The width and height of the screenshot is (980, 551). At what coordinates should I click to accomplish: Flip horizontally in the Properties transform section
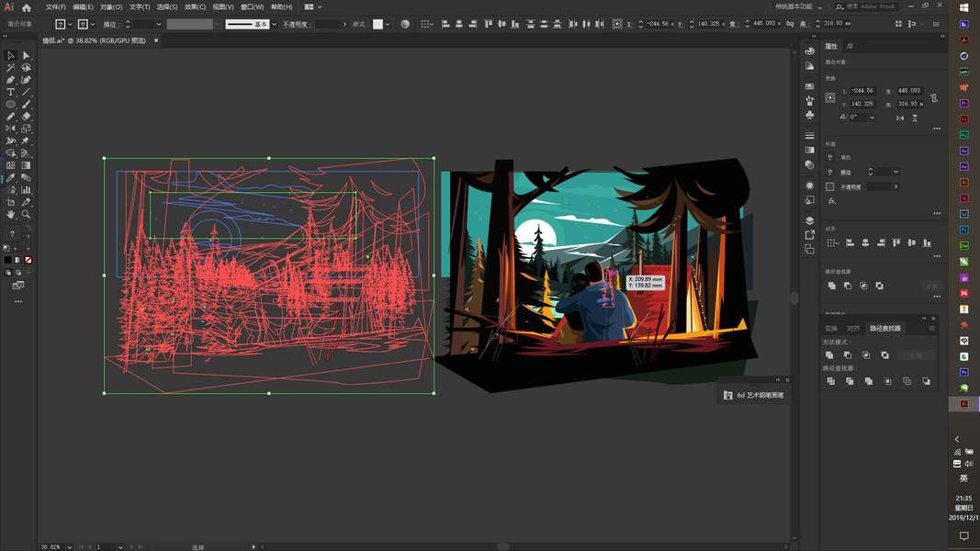click(900, 118)
